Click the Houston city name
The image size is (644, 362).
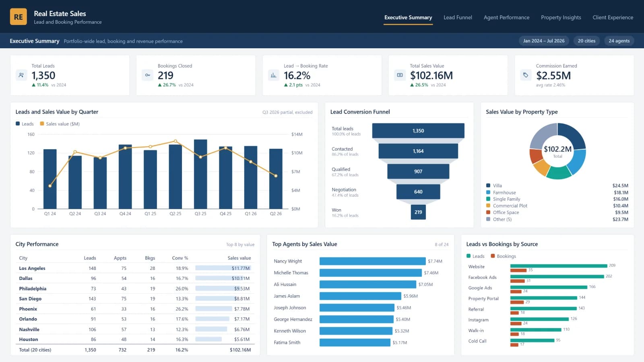pos(29,339)
